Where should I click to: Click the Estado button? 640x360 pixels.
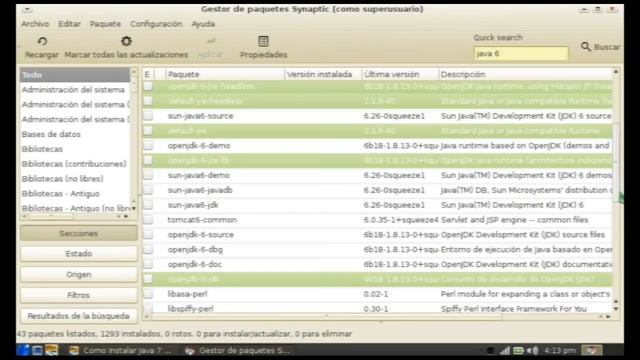(79, 254)
